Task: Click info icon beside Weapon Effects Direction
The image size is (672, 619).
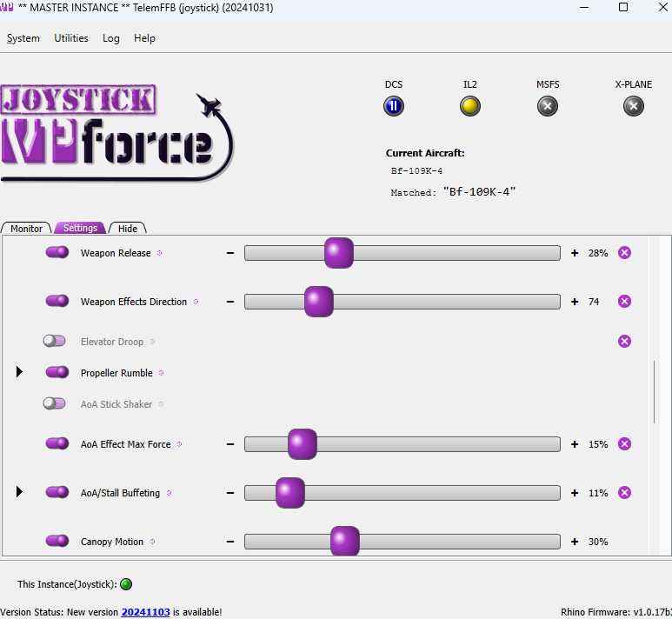Action: (196, 302)
